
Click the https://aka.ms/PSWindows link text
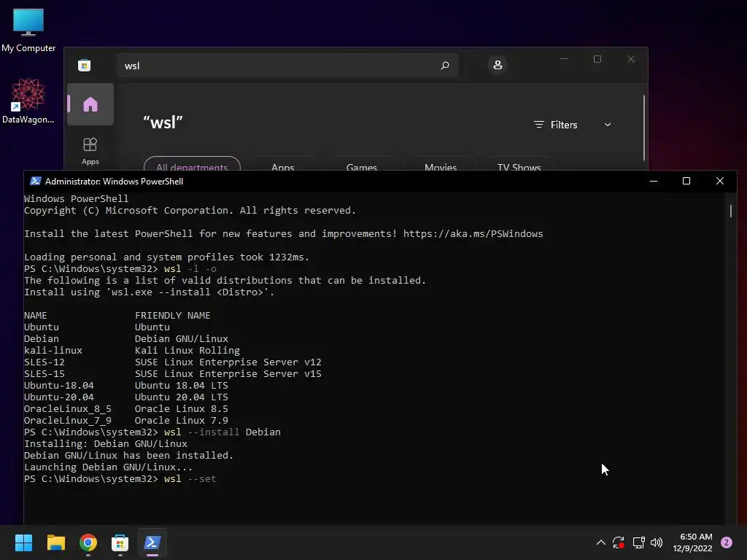pos(473,234)
